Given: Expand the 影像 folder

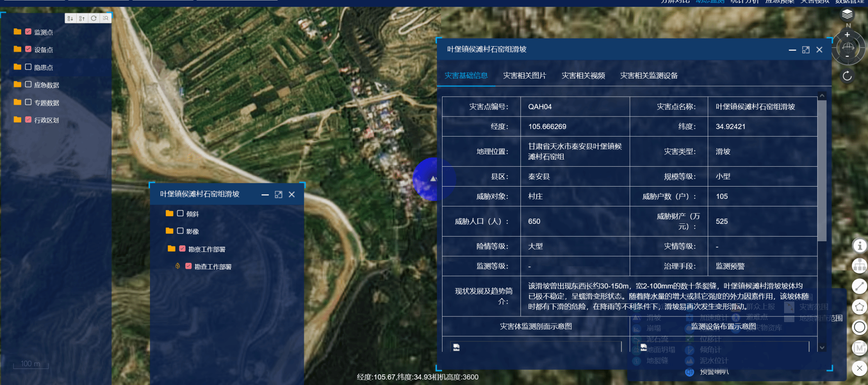Looking at the screenshot, I should click(170, 231).
